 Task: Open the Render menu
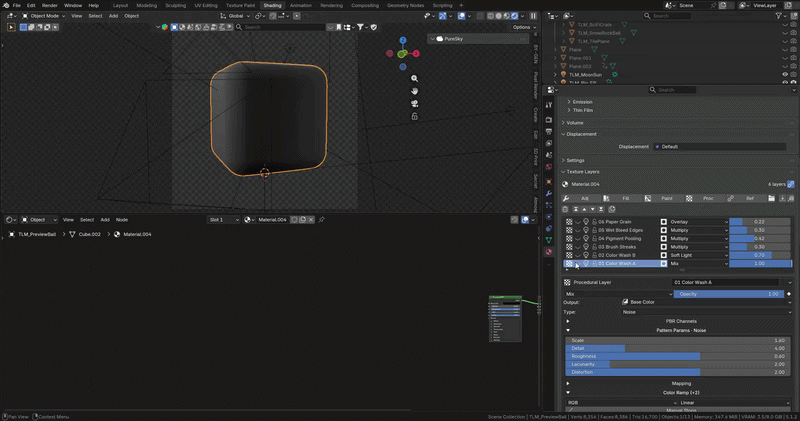click(49, 5)
